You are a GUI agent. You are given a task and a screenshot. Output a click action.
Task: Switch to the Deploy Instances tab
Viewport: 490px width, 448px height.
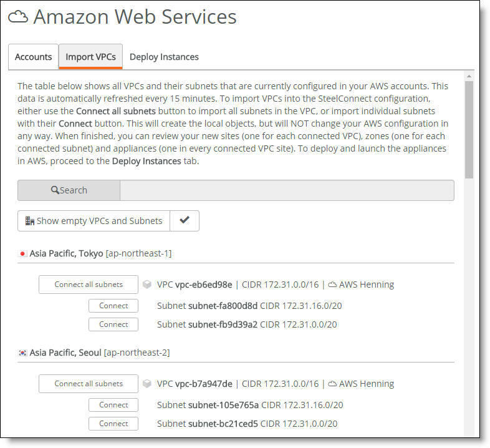pyautogui.click(x=164, y=57)
